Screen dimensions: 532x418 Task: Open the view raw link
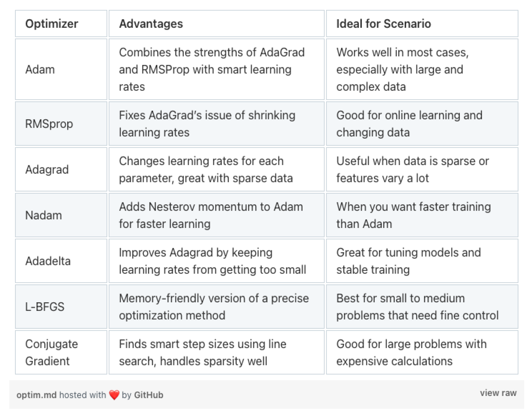498,393
